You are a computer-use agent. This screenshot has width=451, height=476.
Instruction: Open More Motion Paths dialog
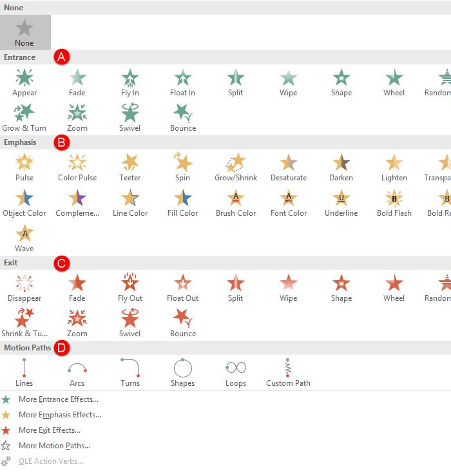[x=54, y=446]
